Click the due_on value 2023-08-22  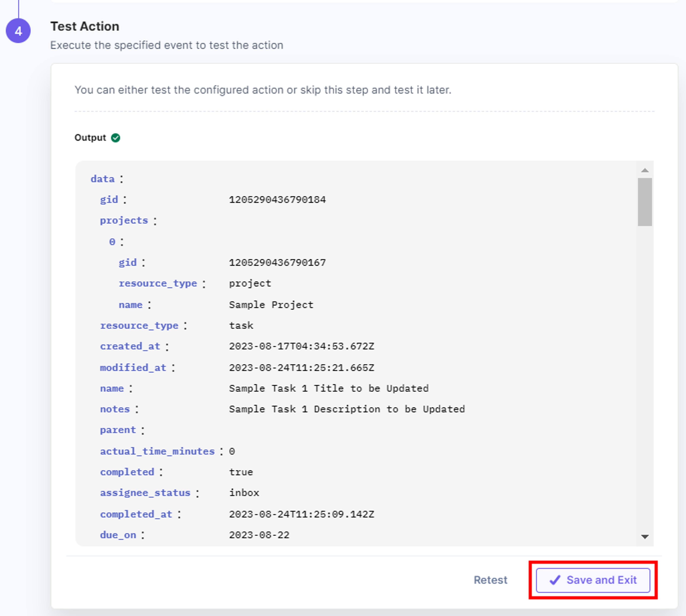(259, 535)
